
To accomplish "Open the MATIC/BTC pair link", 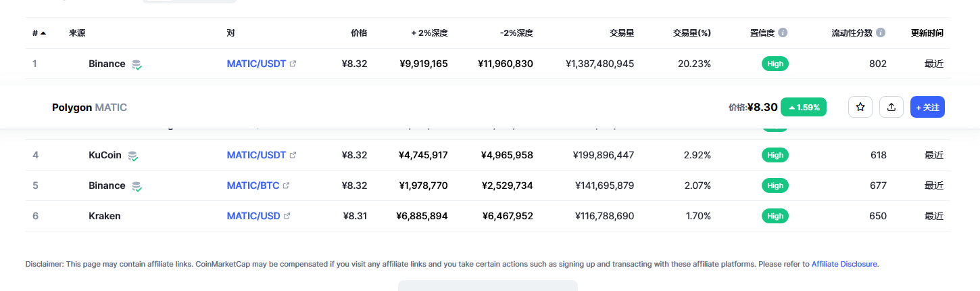I will click(253, 185).
